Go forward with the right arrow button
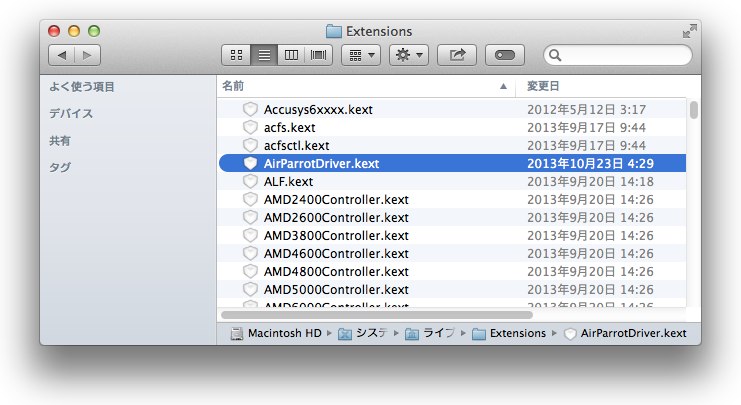Screen dimensions: 741x405 click(87, 55)
